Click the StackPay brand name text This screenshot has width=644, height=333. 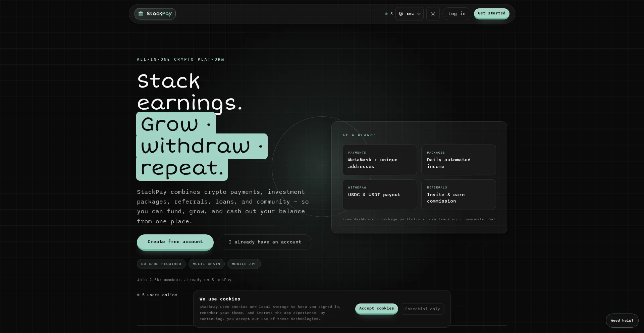point(159,14)
